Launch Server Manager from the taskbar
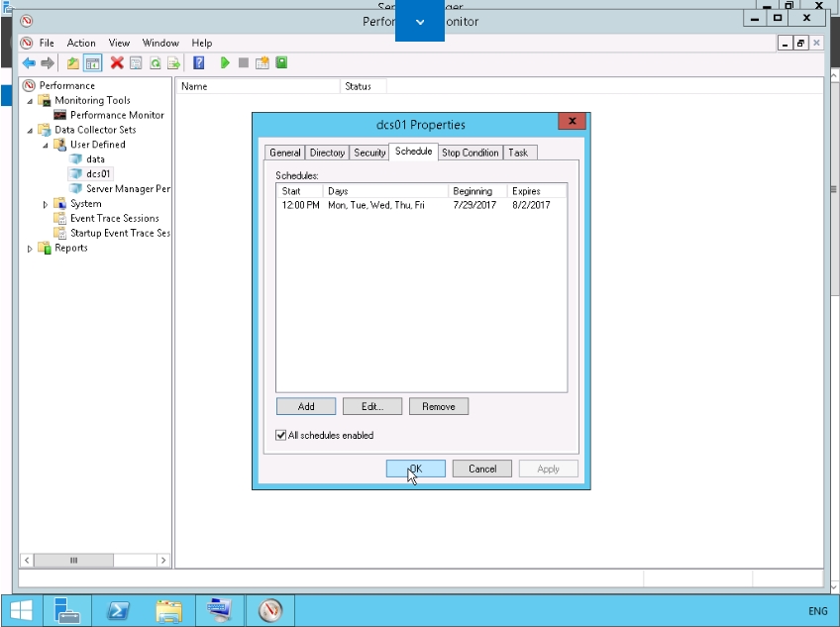 tap(66, 610)
